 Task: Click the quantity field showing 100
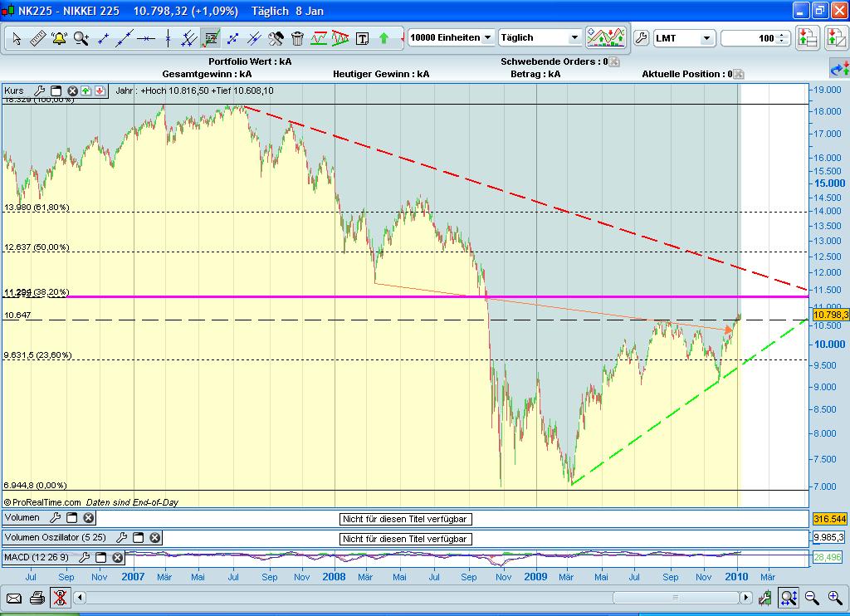click(749, 38)
